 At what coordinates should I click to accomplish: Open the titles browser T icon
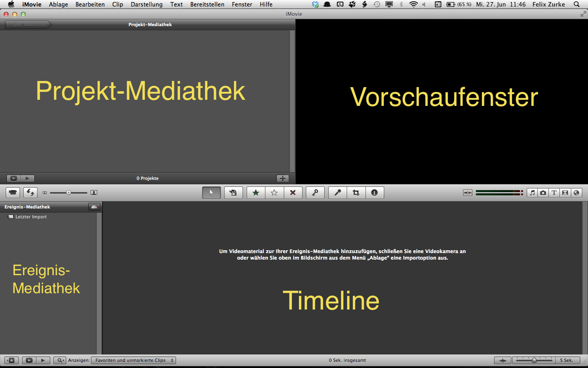(x=554, y=193)
